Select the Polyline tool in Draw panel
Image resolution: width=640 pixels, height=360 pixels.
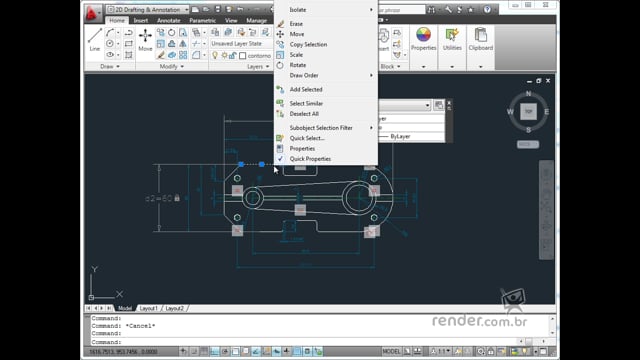129,33
